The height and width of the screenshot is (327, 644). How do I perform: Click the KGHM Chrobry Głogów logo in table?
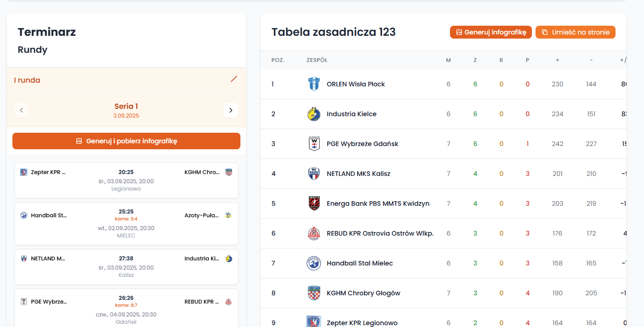[x=313, y=293]
